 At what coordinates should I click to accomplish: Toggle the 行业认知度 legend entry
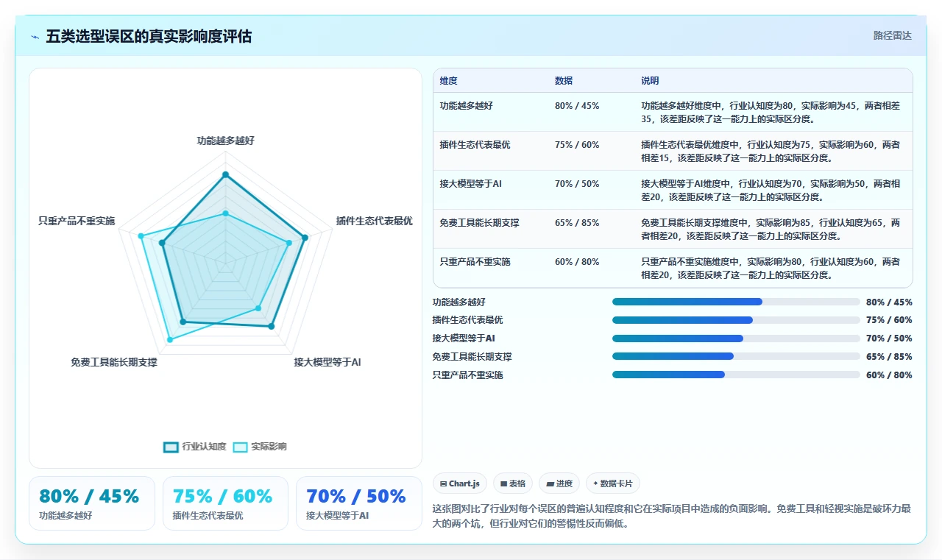(194, 447)
